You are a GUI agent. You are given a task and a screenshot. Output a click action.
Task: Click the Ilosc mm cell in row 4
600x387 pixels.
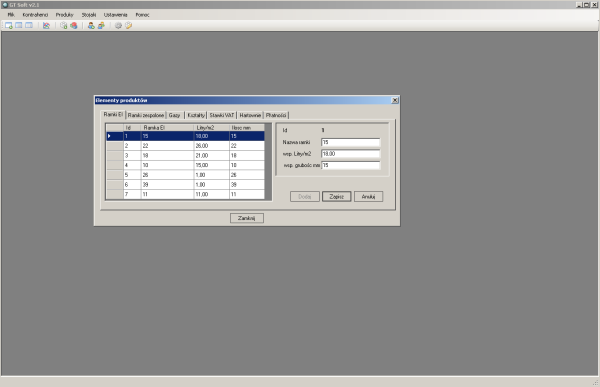[247, 165]
